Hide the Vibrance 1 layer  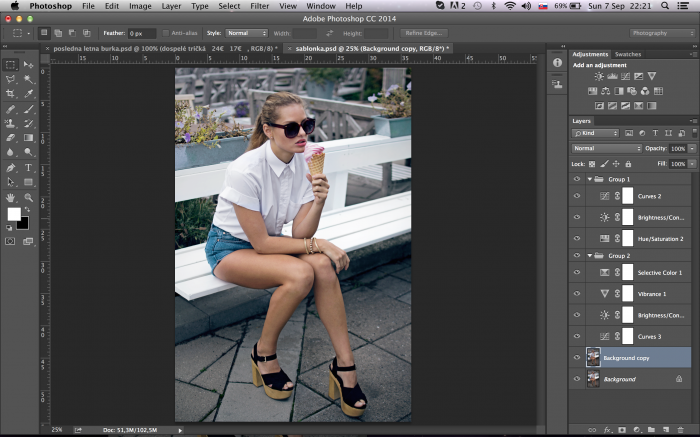click(x=577, y=294)
